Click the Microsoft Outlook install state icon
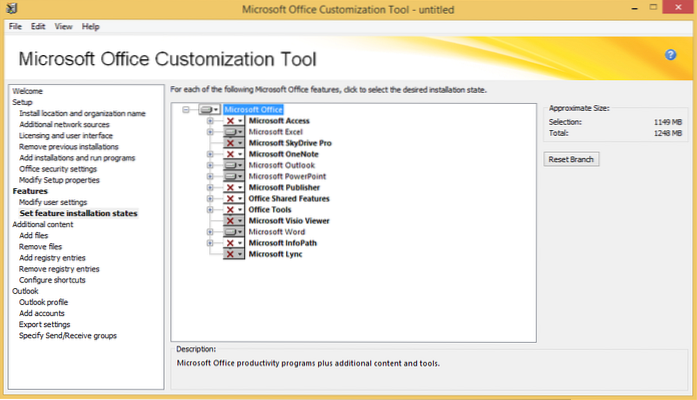The width and height of the screenshot is (697, 400). 233,165
